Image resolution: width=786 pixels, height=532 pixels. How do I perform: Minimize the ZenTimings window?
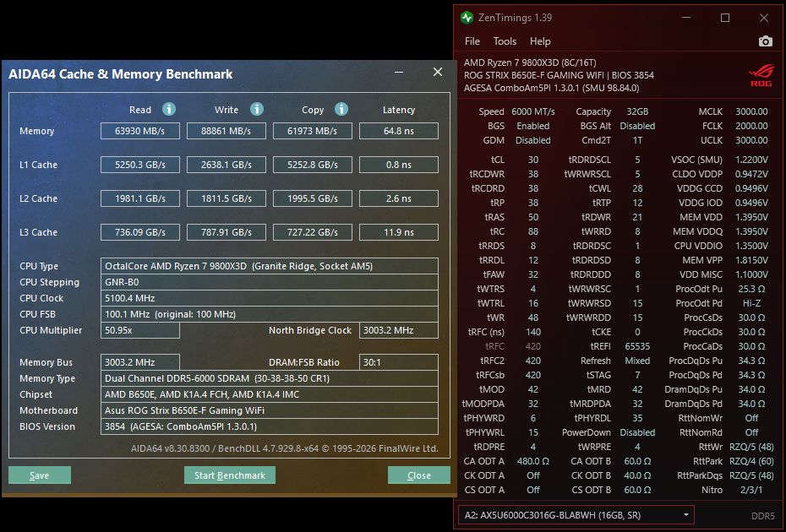[x=686, y=18]
